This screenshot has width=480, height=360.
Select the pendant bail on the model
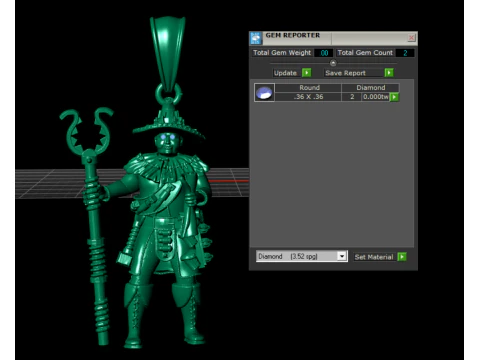coord(168,53)
